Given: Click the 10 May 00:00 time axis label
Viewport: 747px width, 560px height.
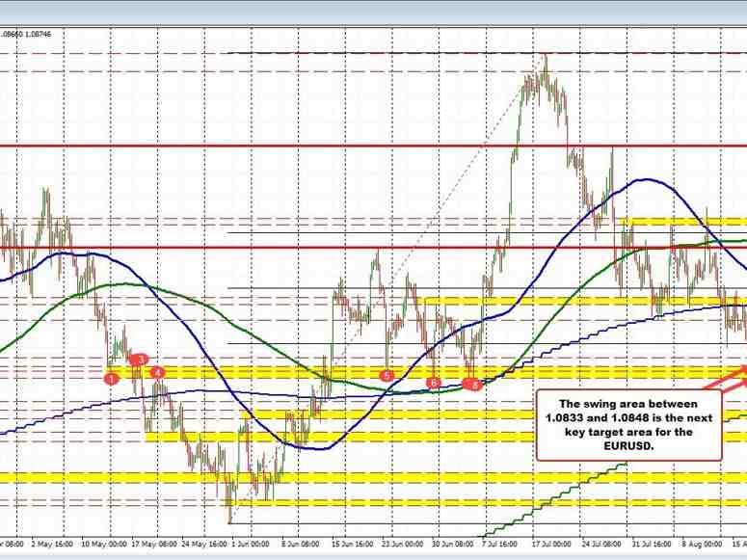Looking at the screenshot, I should coord(104,544).
